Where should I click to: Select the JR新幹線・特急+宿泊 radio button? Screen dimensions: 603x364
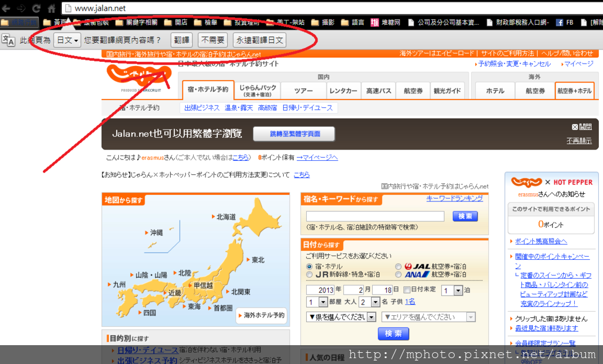(x=309, y=274)
